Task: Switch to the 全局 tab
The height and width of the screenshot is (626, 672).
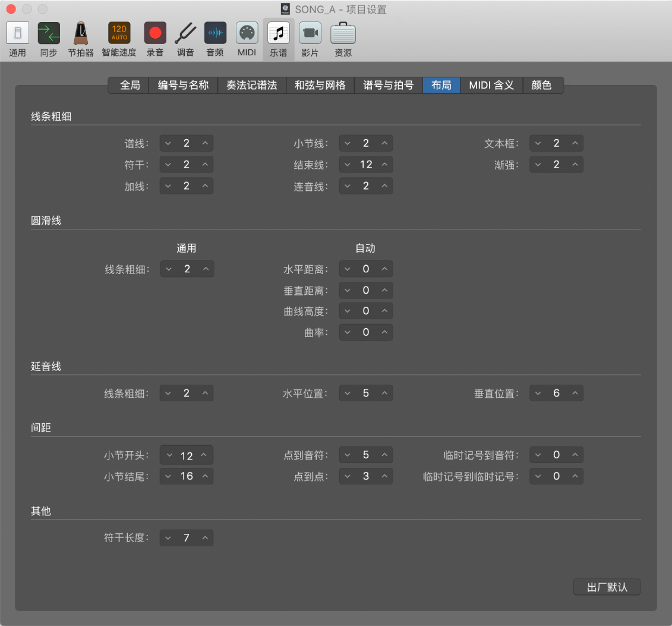Action: pos(128,85)
